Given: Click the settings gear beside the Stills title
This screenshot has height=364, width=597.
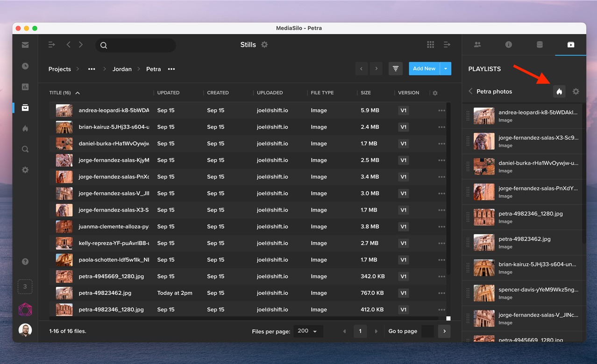Looking at the screenshot, I should [264, 44].
